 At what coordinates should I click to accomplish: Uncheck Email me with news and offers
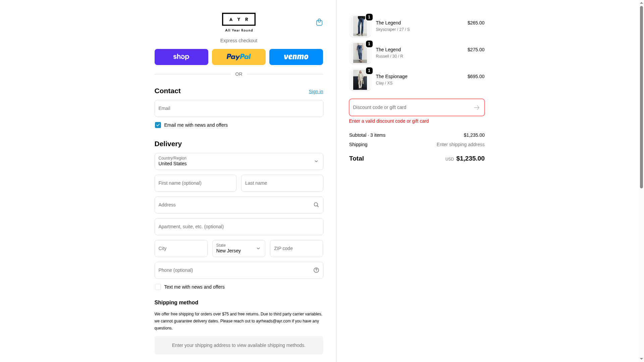pyautogui.click(x=158, y=125)
